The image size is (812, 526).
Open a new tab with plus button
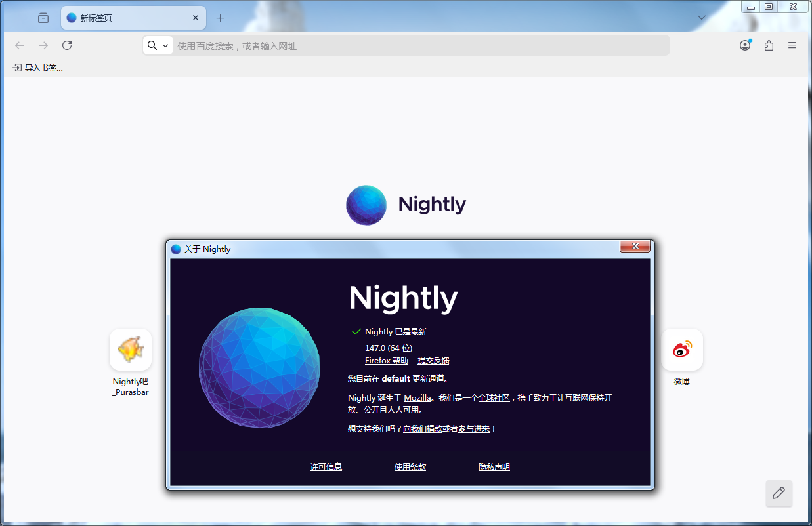coord(221,18)
